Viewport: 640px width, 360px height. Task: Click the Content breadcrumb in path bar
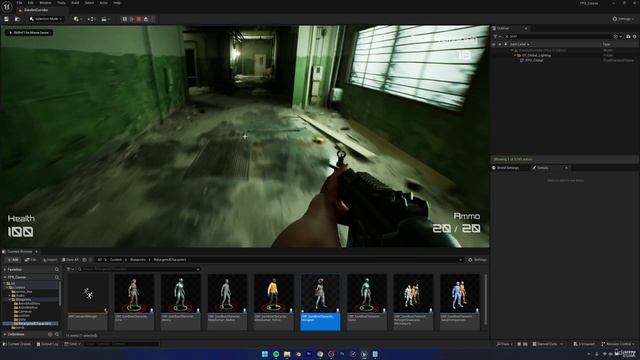116,260
